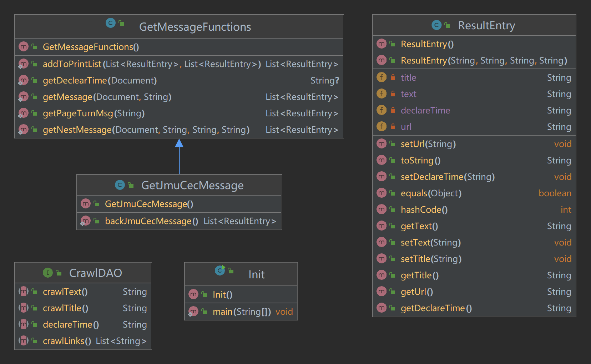Click the abstract method icon beside crawlText()
This screenshot has width=591, height=364.
click(x=23, y=292)
